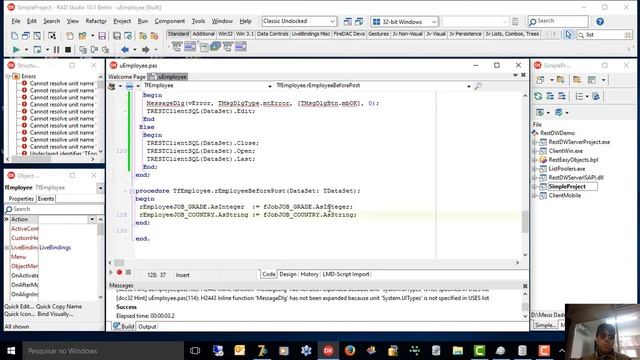The image size is (640, 360).
Task: Open the Object Inspector instance dropdown
Action: [100, 188]
